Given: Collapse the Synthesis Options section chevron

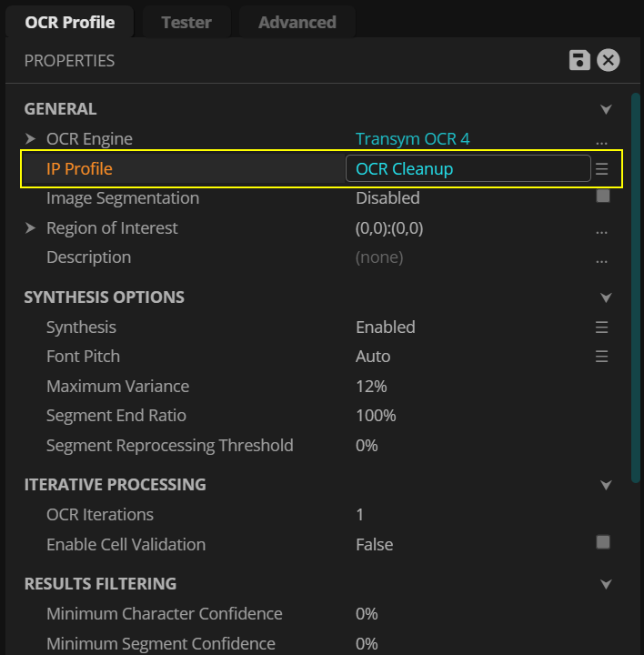Looking at the screenshot, I should pos(607,297).
